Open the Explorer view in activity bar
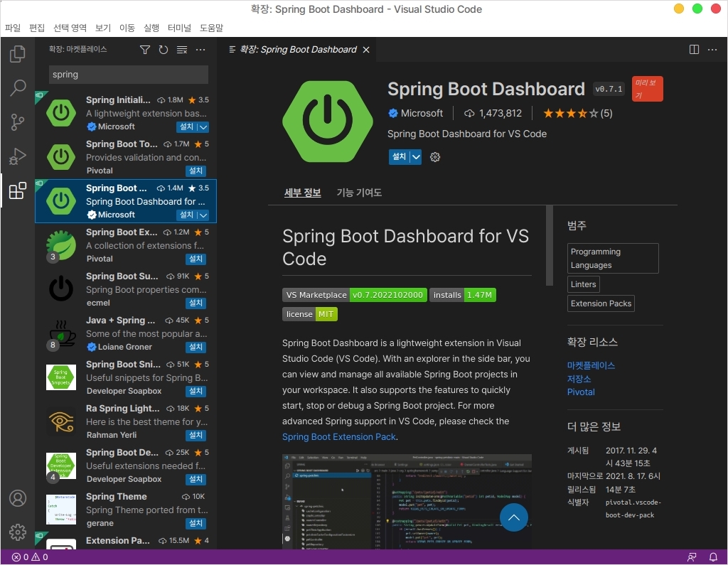 pyautogui.click(x=18, y=53)
